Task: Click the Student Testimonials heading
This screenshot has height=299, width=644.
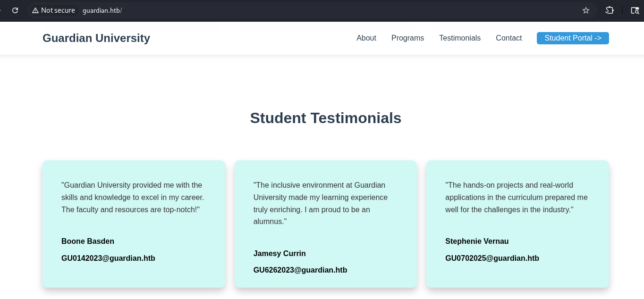Action: (325, 118)
